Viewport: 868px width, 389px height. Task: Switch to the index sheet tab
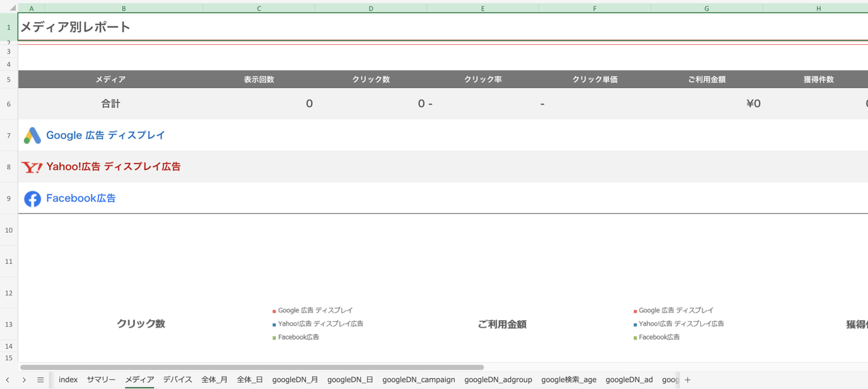pyautogui.click(x=67, y=380)
